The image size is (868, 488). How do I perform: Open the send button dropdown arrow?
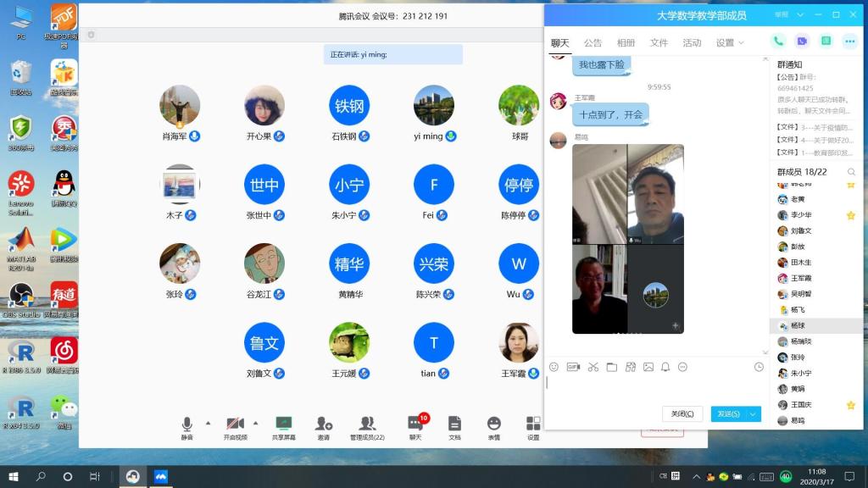(x=753, y=413)
